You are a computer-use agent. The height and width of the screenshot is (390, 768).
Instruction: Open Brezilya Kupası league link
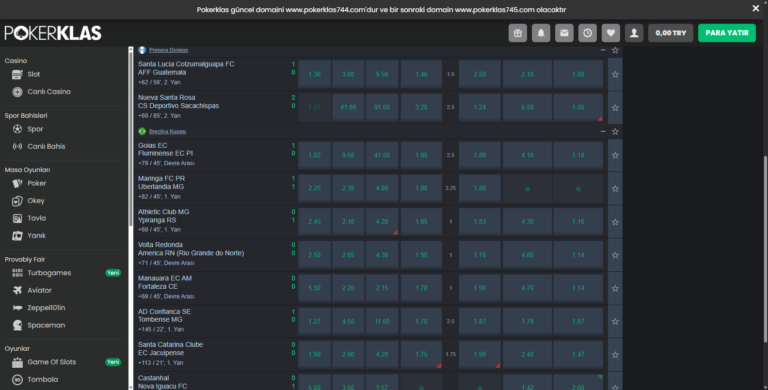point(168,131)
